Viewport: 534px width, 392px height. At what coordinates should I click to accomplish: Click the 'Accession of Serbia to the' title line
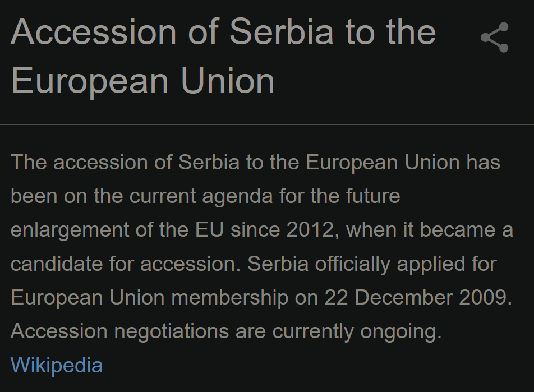(223, 32)
